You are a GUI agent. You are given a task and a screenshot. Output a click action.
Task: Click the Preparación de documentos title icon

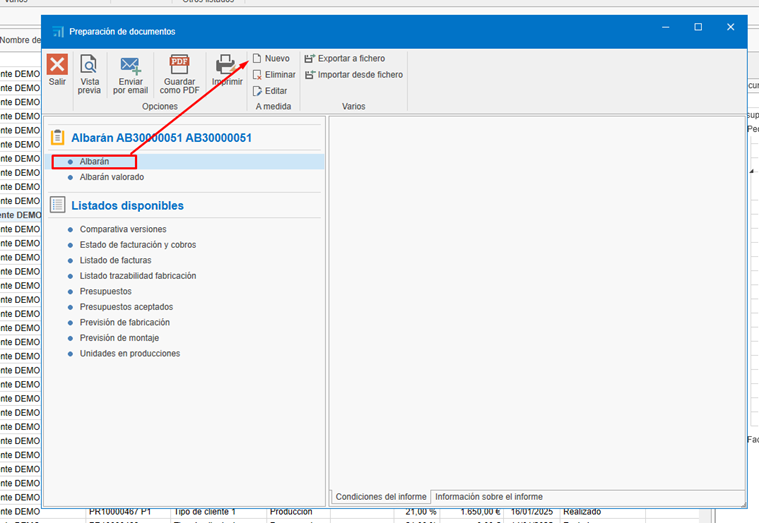(58, 31)
